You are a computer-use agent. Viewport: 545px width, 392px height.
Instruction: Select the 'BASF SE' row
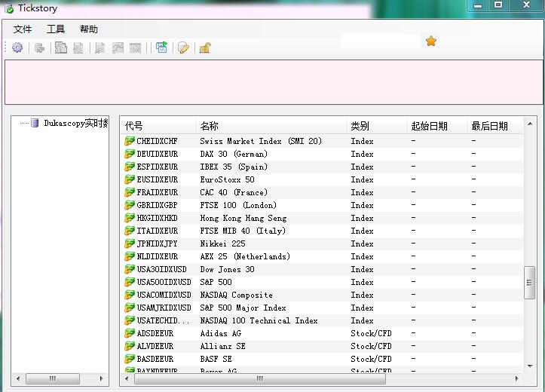[x=322, y=359]
